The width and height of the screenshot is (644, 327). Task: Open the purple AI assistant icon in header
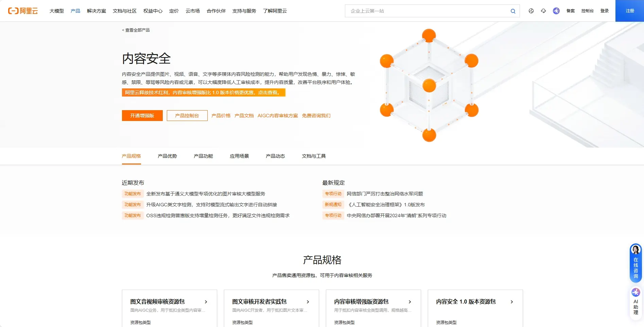[556, 11]
